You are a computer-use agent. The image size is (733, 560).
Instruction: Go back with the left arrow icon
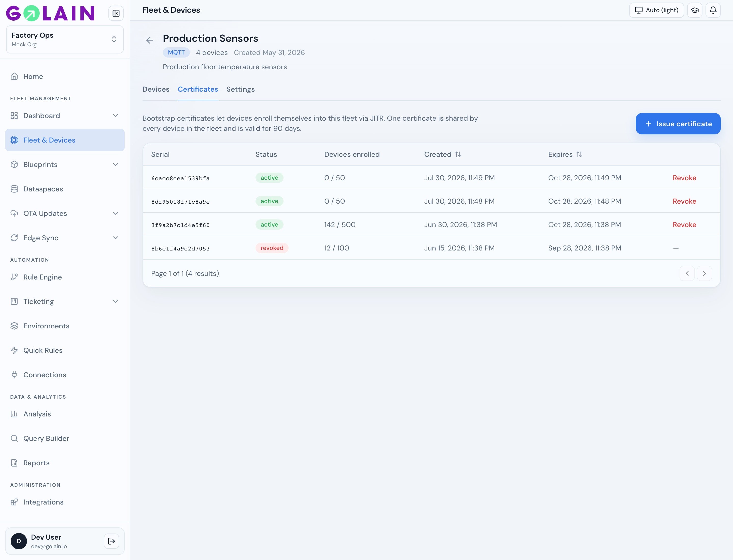pyautogui.click(x=150, y=40)
